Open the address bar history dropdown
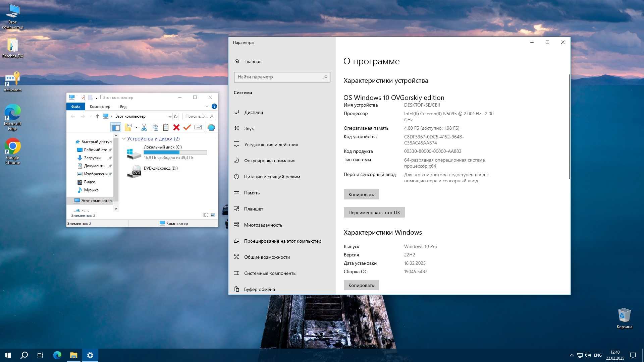 tap(170, 116)
